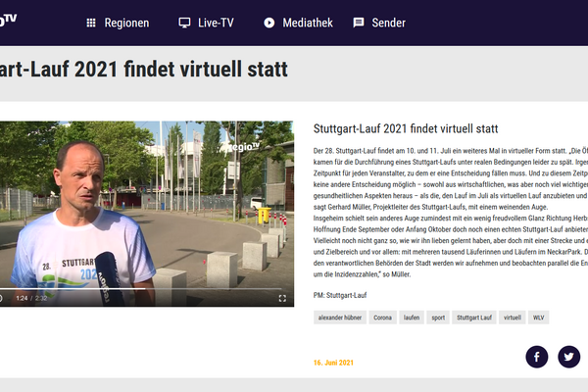
Task: Select the 'Stuttgart Lauf' tag
Action: [474, 318]
